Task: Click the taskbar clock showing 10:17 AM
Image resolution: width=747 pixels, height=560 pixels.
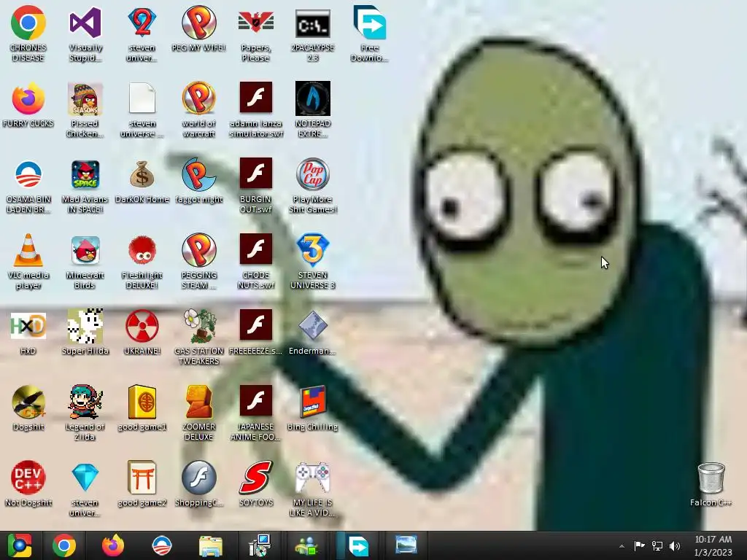Action: (713, 546)
